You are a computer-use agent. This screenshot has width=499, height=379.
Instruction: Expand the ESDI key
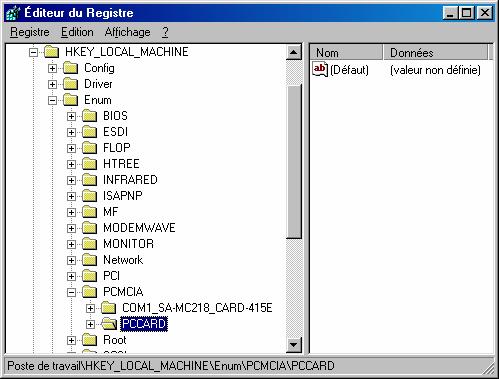pos(71,132)
